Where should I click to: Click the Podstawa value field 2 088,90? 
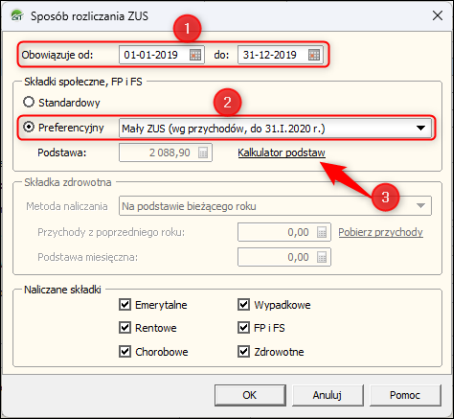click(x=166, y=153)
